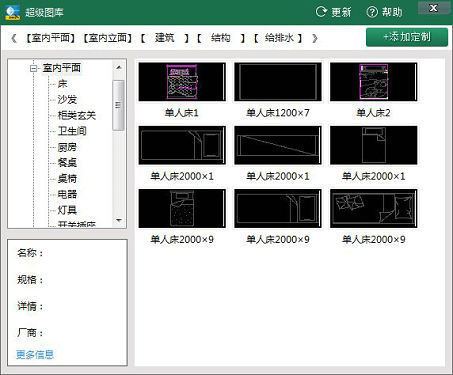Navigate categories right with the » arrow
Viewport: 453px width, 375px height.
click(x=315, y=38)
